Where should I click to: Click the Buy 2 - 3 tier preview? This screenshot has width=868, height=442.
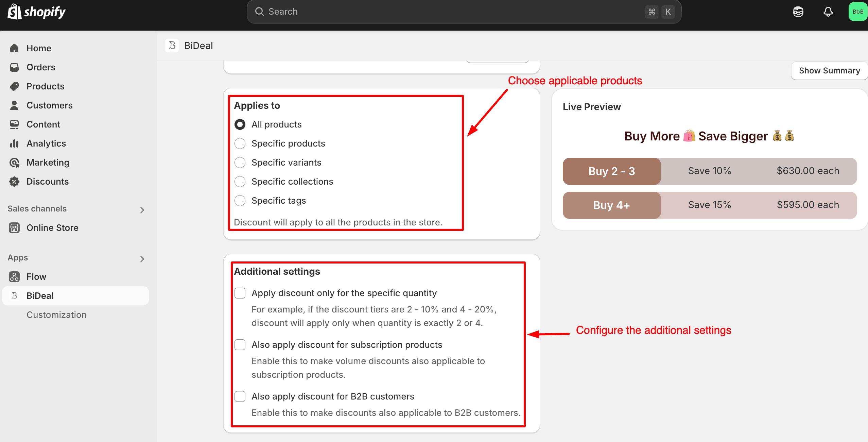612,171
